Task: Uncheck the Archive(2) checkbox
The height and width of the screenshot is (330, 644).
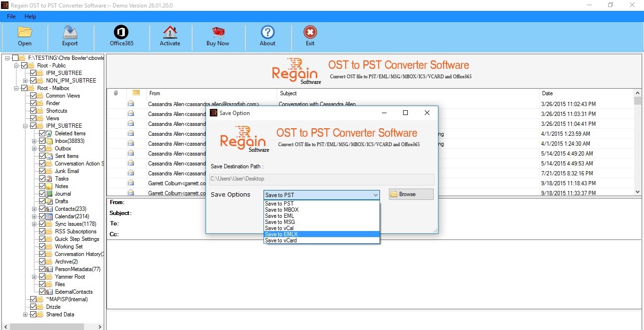Action: [x=42, y=262]
